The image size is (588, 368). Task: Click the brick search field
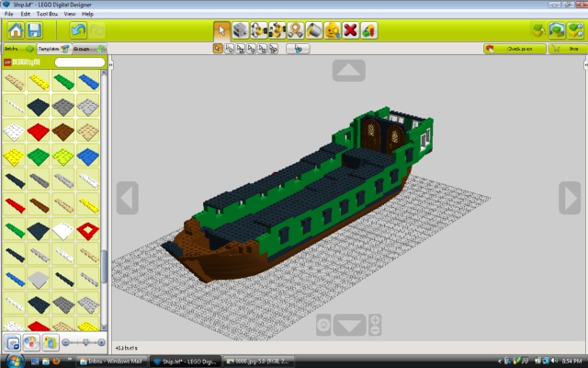[x=80, y=62]
